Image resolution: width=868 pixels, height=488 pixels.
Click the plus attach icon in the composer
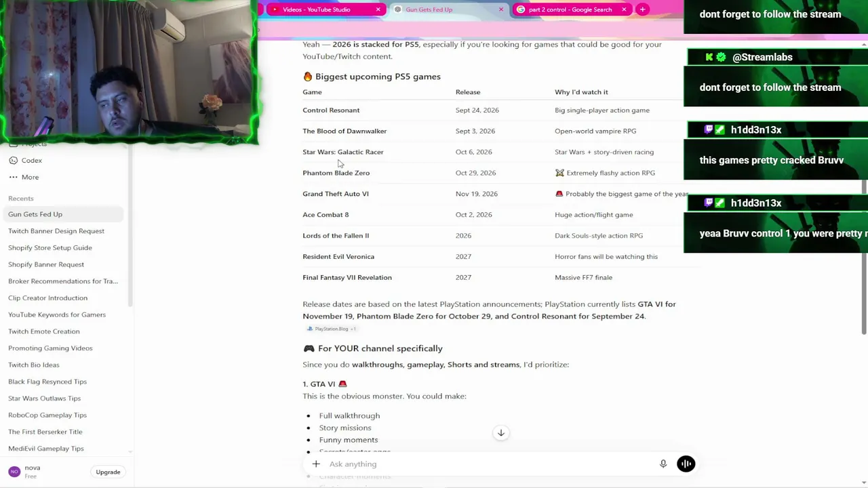[316, 464]
